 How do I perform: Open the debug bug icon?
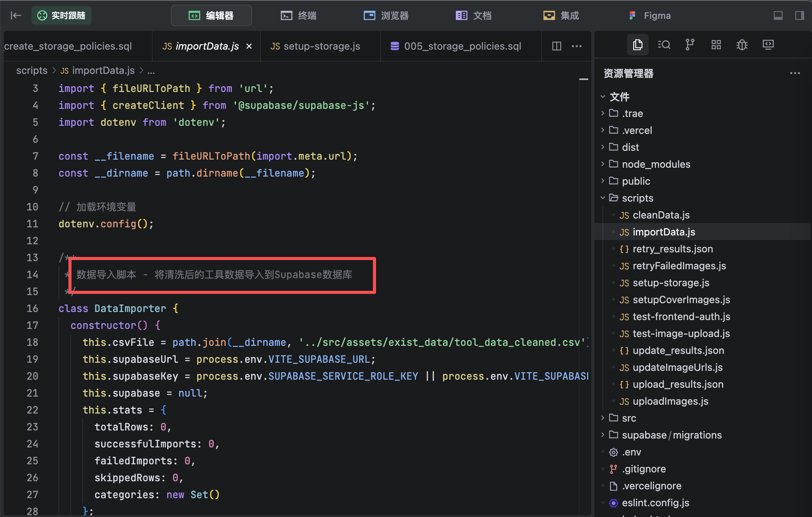click(742, 45)
